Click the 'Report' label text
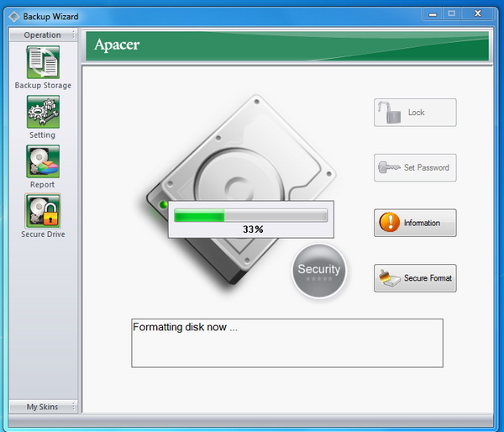 (x=43, y=185)
